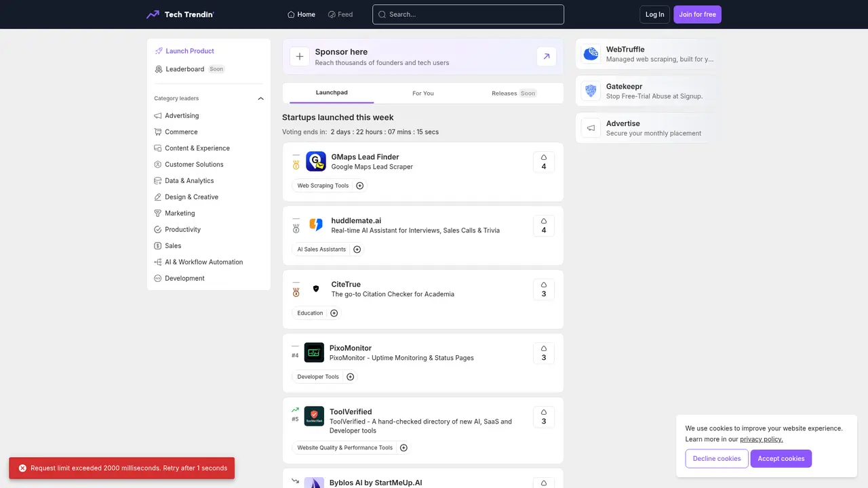Open the GMaps Lead Finder product logo
Viewport: 868px width, 488px height.
coord(316,161)
